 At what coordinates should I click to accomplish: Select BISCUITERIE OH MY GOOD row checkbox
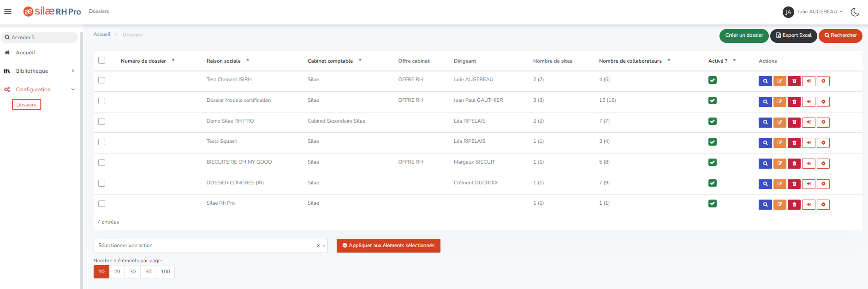coord(101,163)
